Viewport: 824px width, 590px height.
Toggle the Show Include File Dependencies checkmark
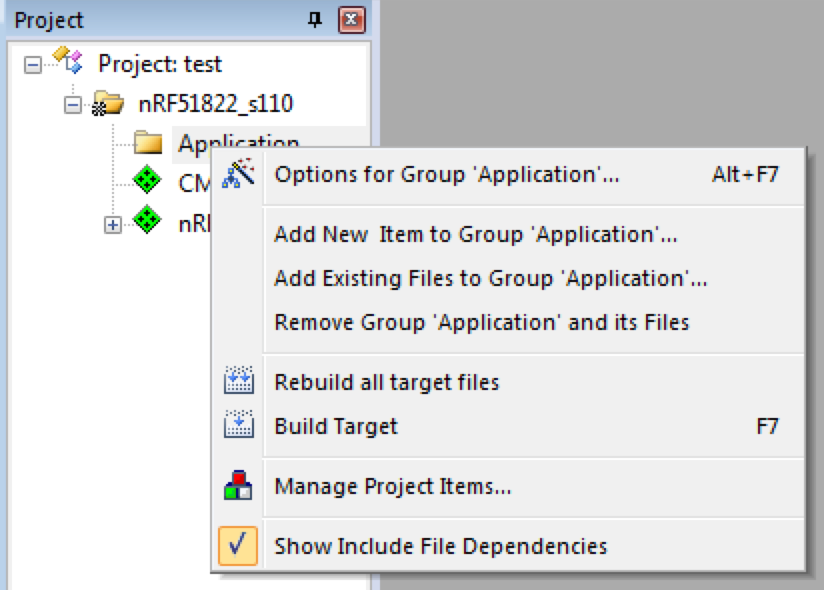click(238, 546)
